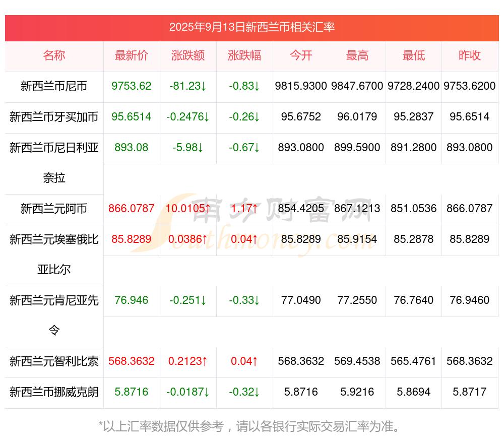Screen dimensions: 504x442
Task: Click high value 85.9154
Action: [x=357, y=239]
